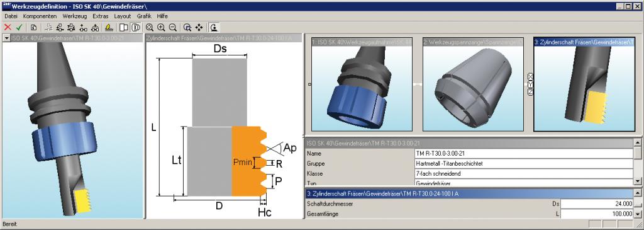Open the dropdown arrow on the 3D view title

coord(6,38)
